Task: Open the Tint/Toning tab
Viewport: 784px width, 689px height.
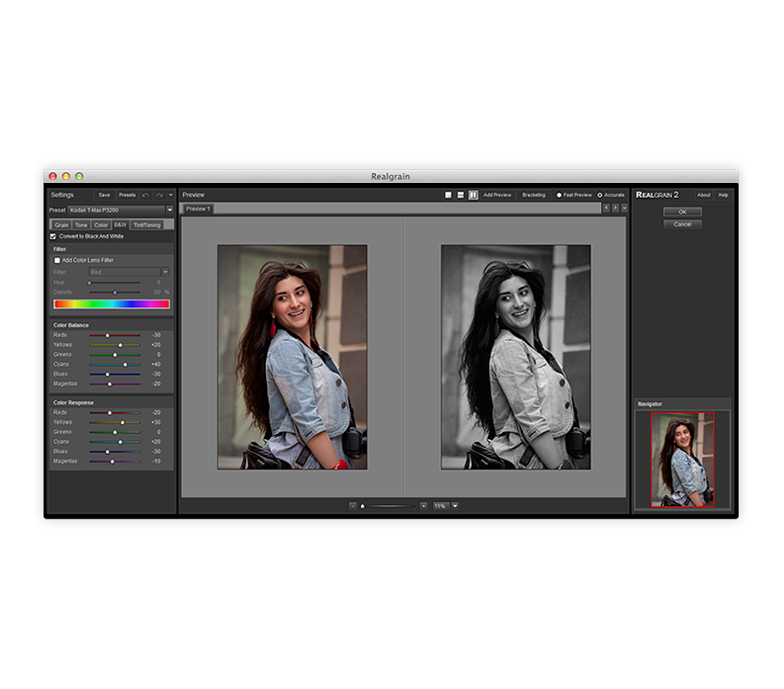Action: click(147, 225)
